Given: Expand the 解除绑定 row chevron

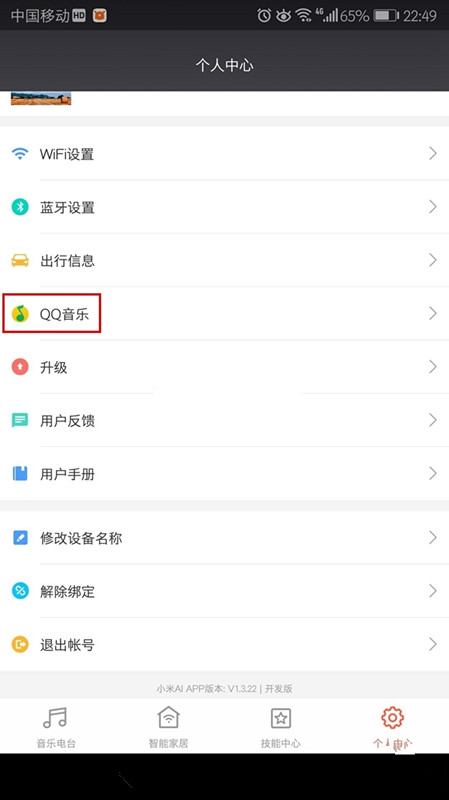Looking at the screenshot, I should click(433, 591).
